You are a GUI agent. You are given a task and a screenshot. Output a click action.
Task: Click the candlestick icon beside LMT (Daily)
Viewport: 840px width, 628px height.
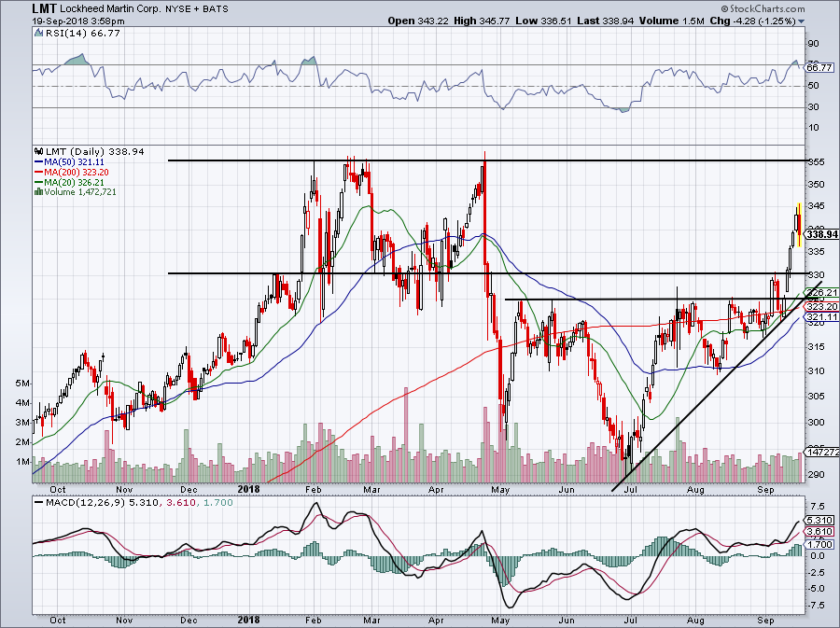(x=38, y=152)
